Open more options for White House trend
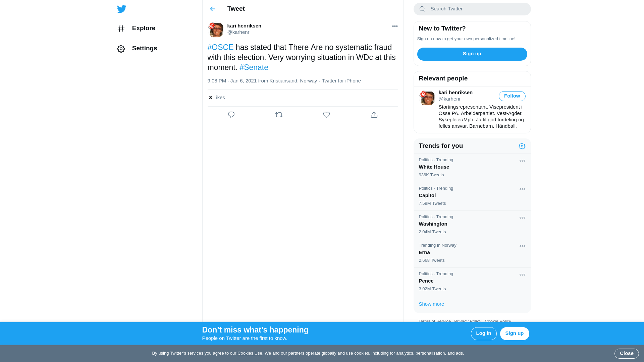 522,161
